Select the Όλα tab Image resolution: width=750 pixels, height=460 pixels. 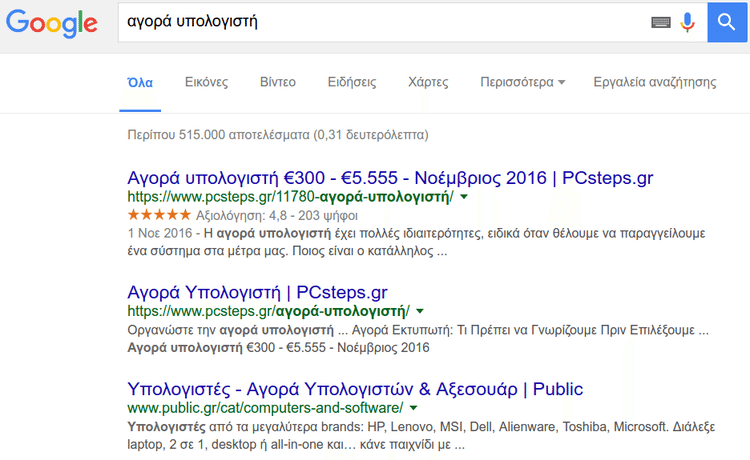(139, 82)
